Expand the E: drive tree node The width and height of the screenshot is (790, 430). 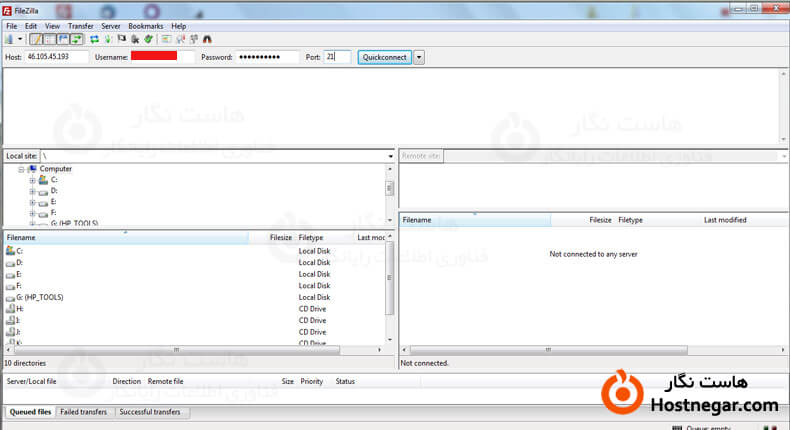tap(32, 203)
